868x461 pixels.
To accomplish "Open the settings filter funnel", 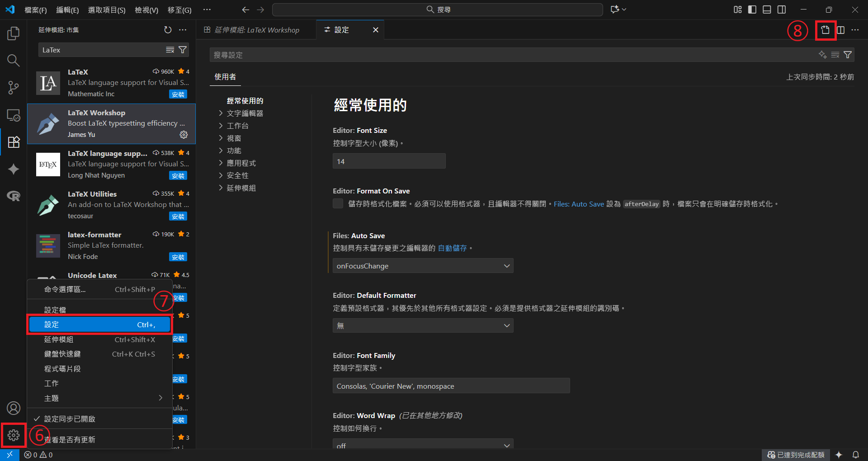I will click(x=848, y=55).
